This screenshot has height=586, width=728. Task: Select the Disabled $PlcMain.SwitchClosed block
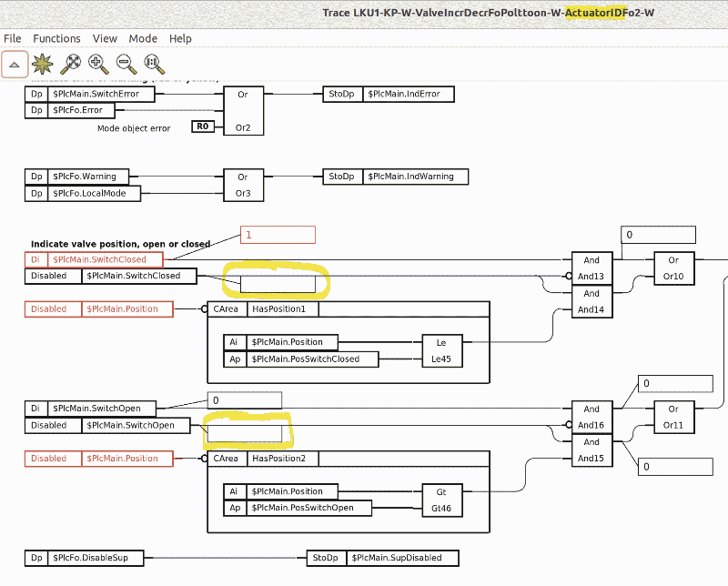[110, 276]
